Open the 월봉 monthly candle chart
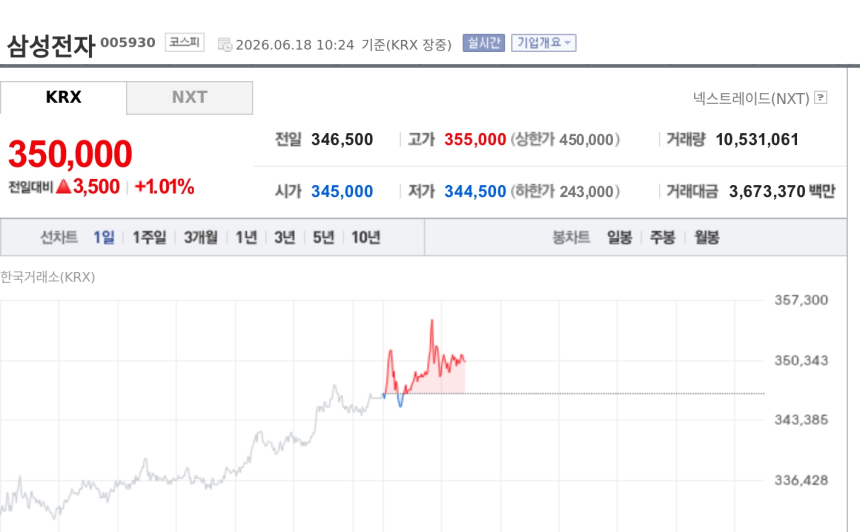 pyautogui.click(x=706, y=237)
